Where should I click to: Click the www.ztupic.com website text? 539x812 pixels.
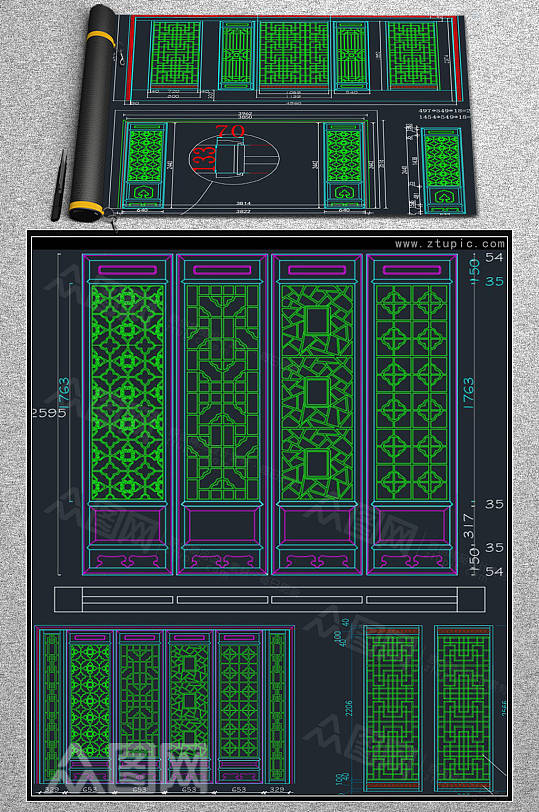[x=449, y=243]
